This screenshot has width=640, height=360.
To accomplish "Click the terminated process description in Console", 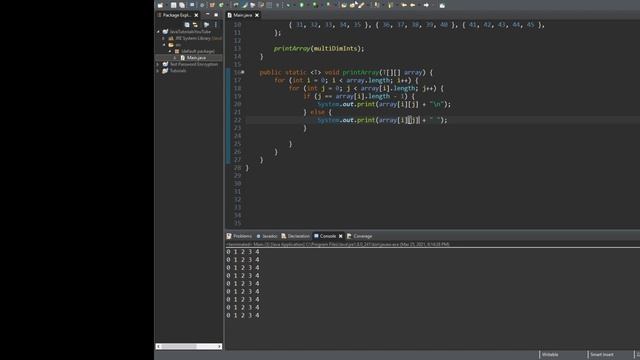I will 338,244.
